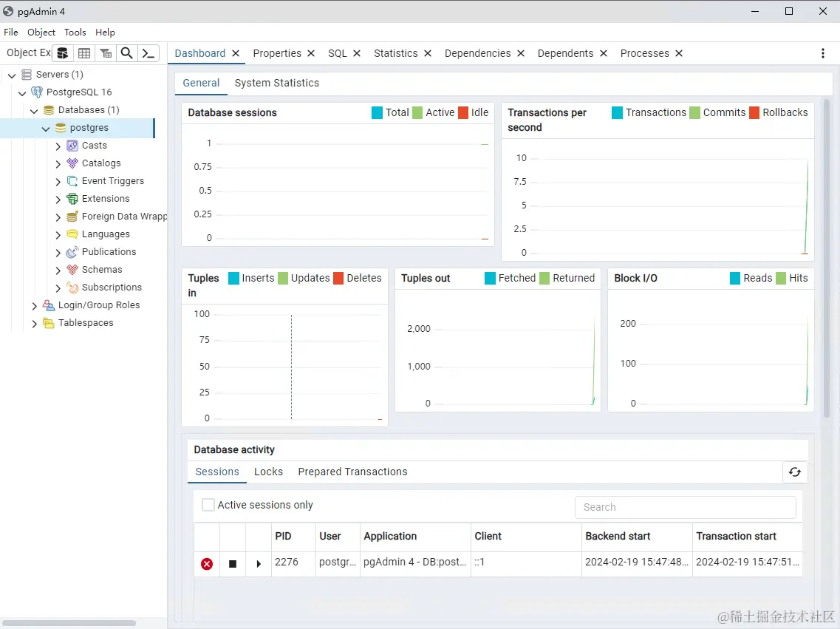Launch the PSQL Tool terminal icon
The width and height of the screenshot is (840, 629).
[x=148, y=53]
